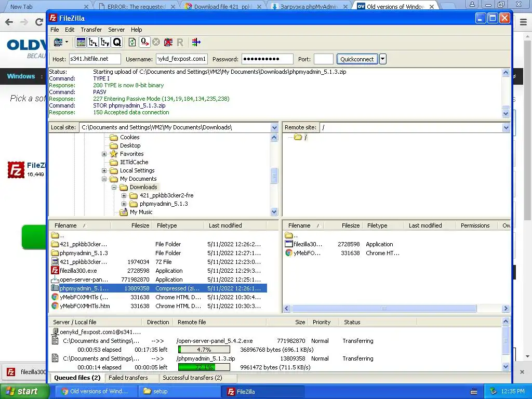Click phpmyadmin 72.1% progress bar
Viewport: 532px width, 399px height.
point(204,367)
